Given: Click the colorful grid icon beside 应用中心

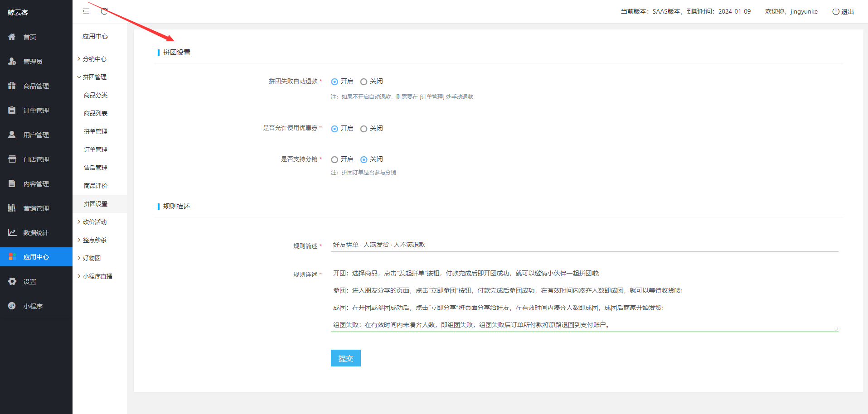Looking at the screenshot, I should tap(12, 257).
